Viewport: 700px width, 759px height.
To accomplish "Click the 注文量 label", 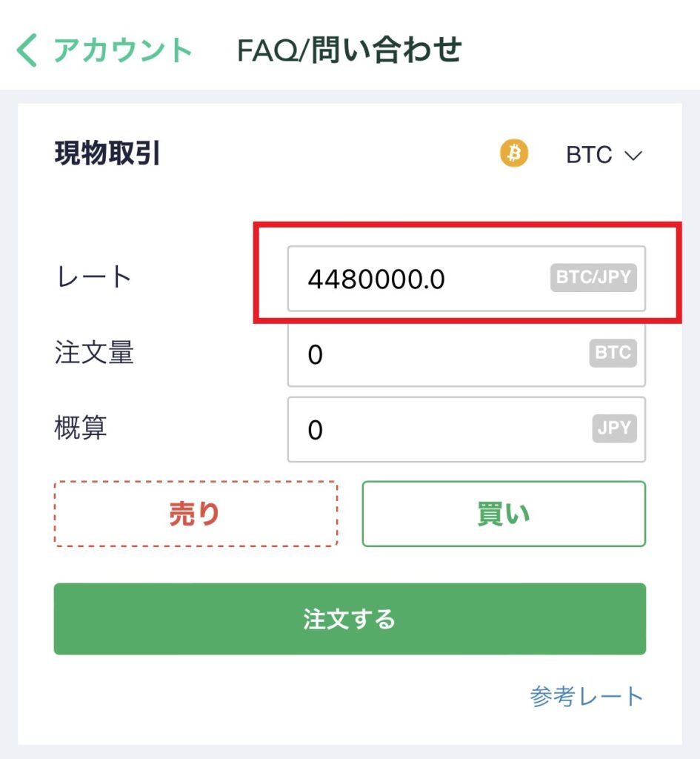I will point(94,352).
